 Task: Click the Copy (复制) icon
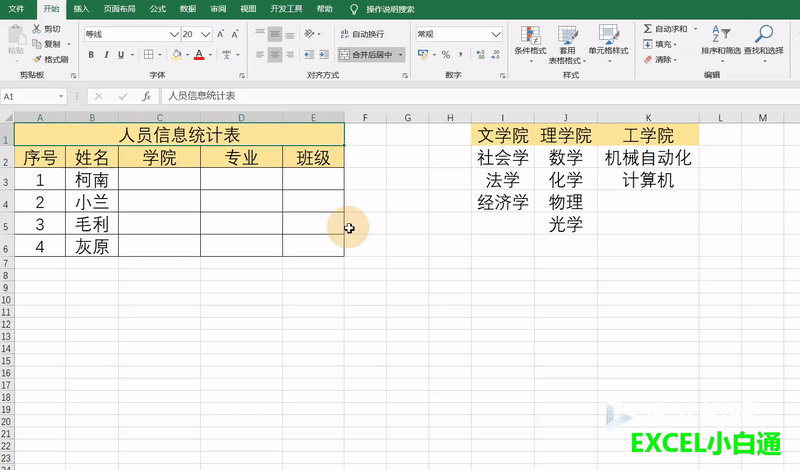(x=37, y=44)
